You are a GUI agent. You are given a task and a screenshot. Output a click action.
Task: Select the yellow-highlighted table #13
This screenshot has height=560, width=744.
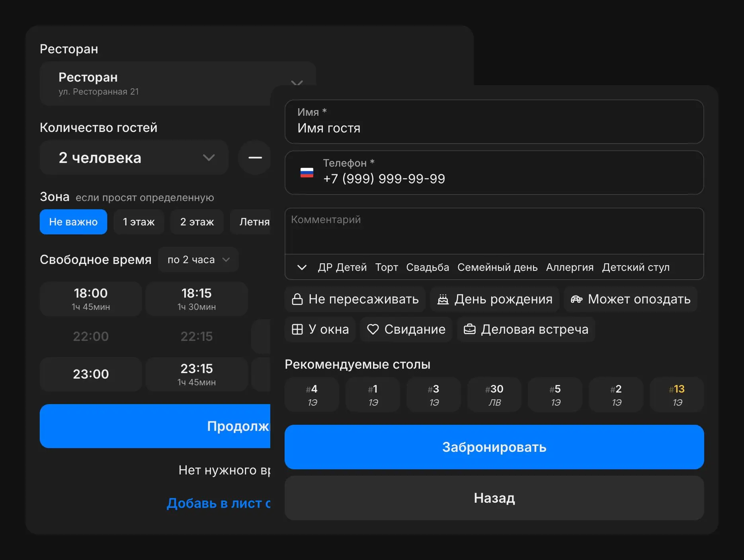677,395
